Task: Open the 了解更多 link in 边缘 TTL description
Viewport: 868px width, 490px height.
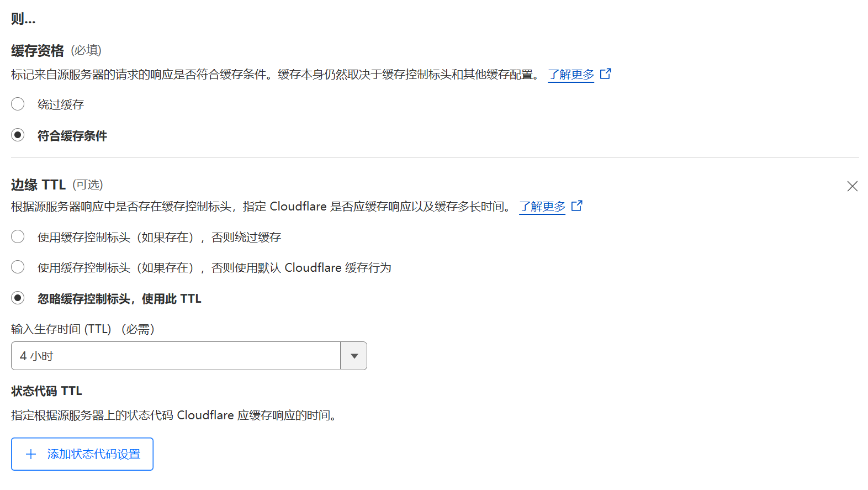Action: coord(542,206)
